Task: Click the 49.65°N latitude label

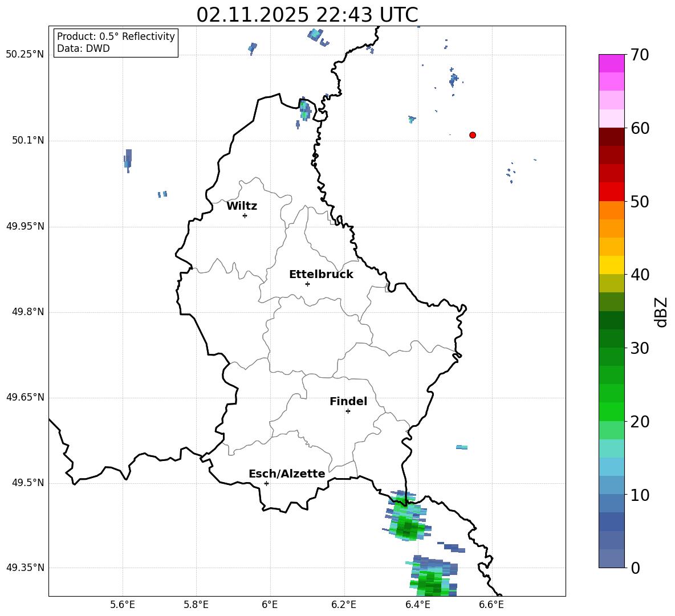Action: [25, 397]
